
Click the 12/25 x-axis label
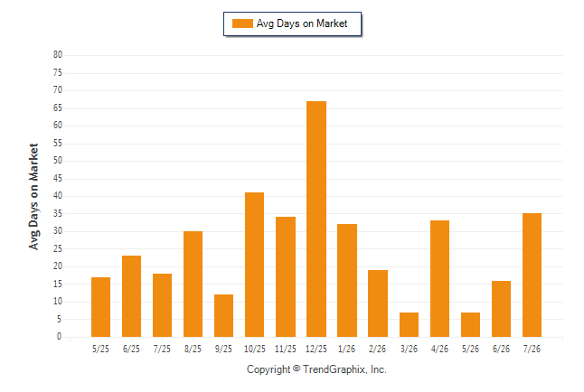pyautogui.click(x=316, y=349)
